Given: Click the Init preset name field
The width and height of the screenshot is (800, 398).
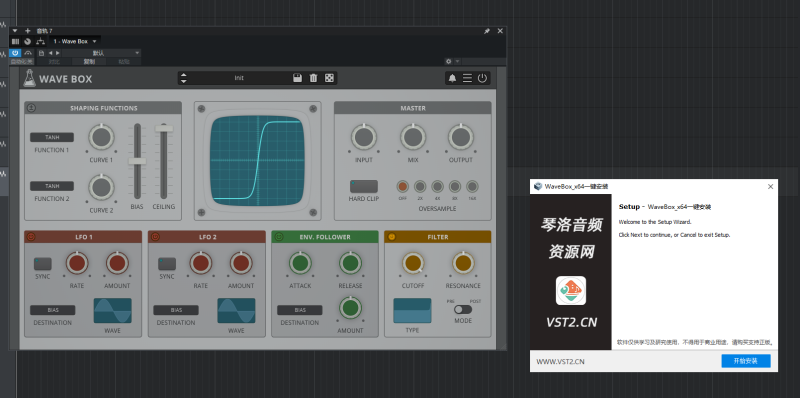Looking at the screenshot, I should pos(239,78).
